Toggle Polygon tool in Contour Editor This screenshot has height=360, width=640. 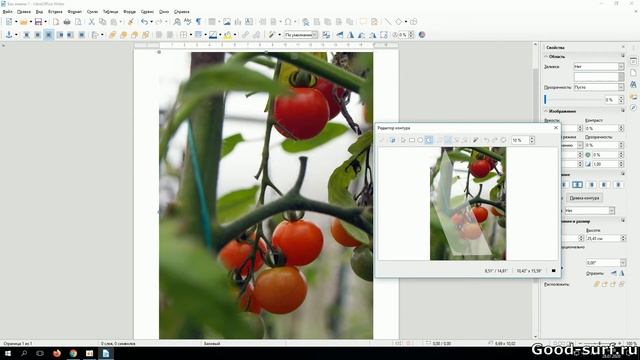tap(429, 140)
